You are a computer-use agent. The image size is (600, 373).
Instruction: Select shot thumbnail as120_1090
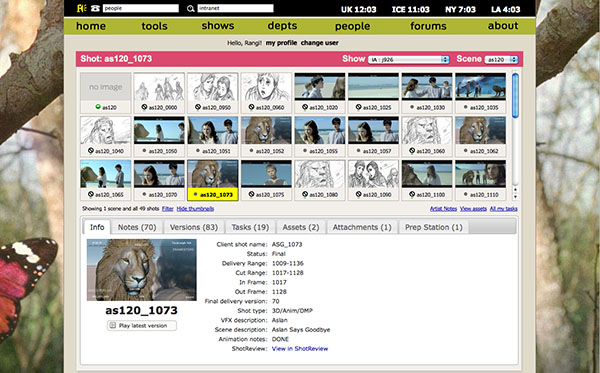click(373, 180)
